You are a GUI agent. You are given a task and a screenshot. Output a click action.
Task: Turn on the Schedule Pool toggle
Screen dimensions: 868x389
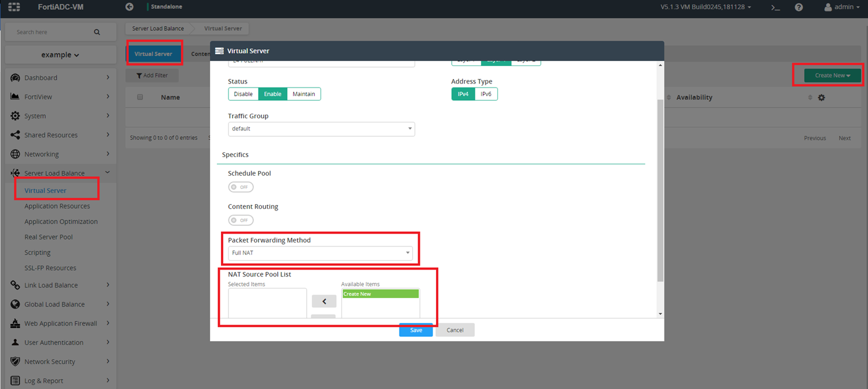[x=241, y=187]
